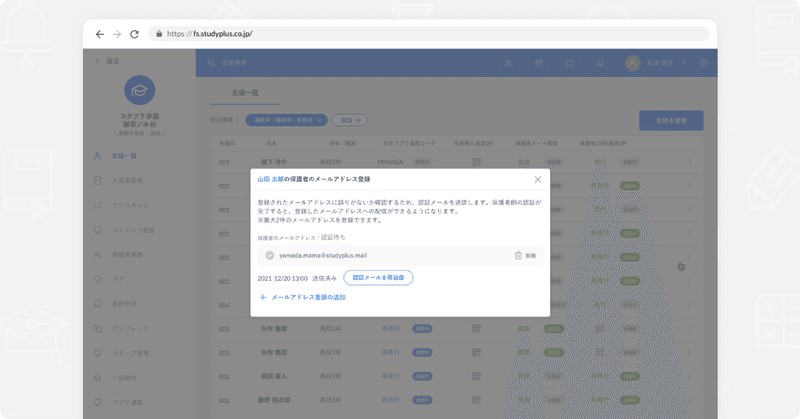Click the help question mark icon
Image resolution: width=800 pixels, height=419 pixels.
coord(704,63)
